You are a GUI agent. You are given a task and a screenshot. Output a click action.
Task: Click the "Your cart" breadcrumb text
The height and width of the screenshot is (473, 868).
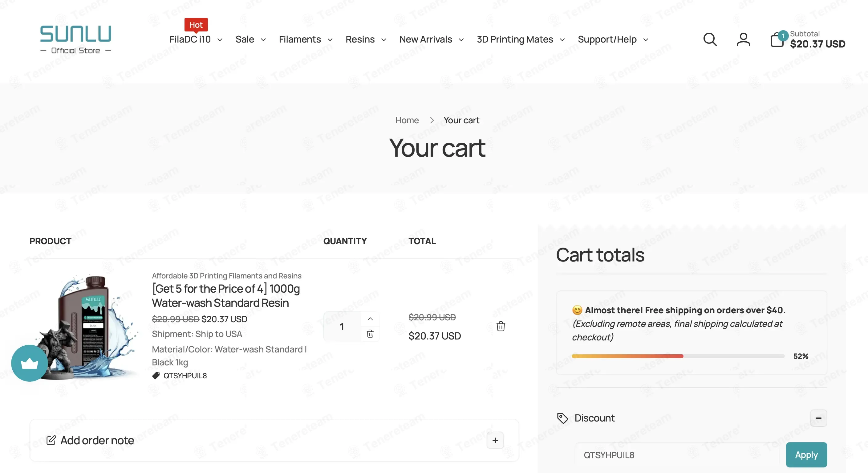[x=461, y=120]
